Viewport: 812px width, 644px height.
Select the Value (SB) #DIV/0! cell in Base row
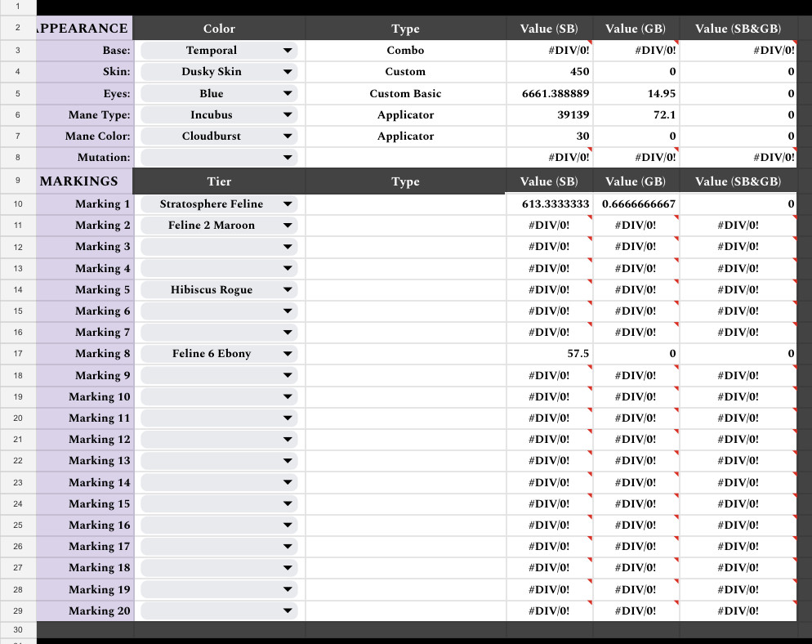pos(550,50)
